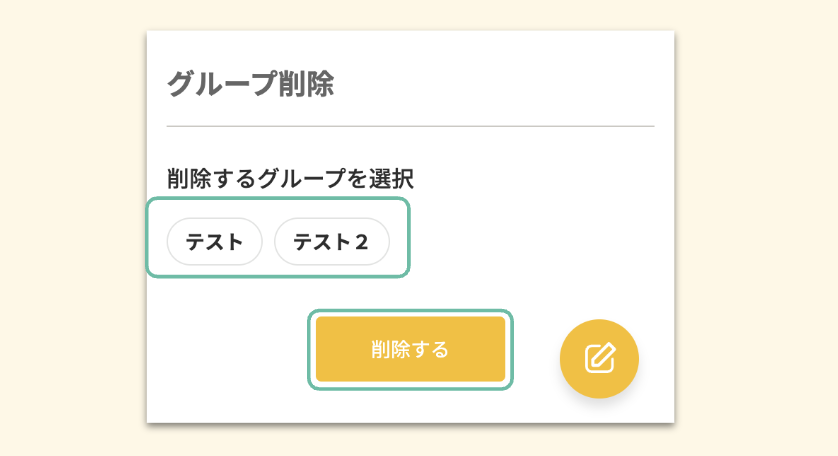Click the yellow circular edit button
The width and height of the screenshot is (838, 456).
click(599, 358)
